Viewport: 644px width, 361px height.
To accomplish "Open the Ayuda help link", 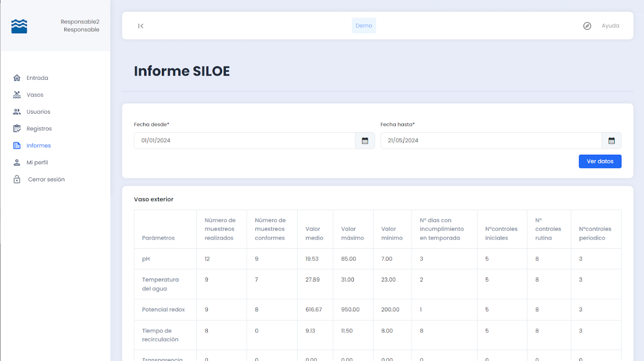I will pyautogui.click(x=610, y=26).
